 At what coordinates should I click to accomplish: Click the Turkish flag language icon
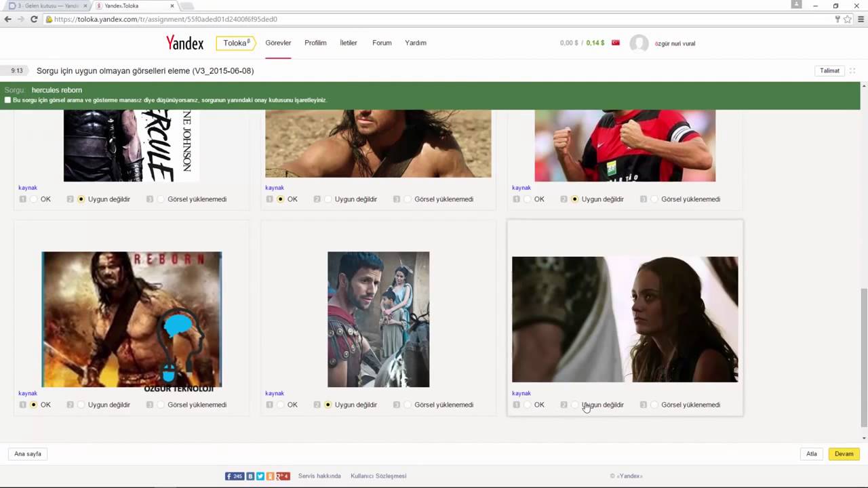(616, 43)
